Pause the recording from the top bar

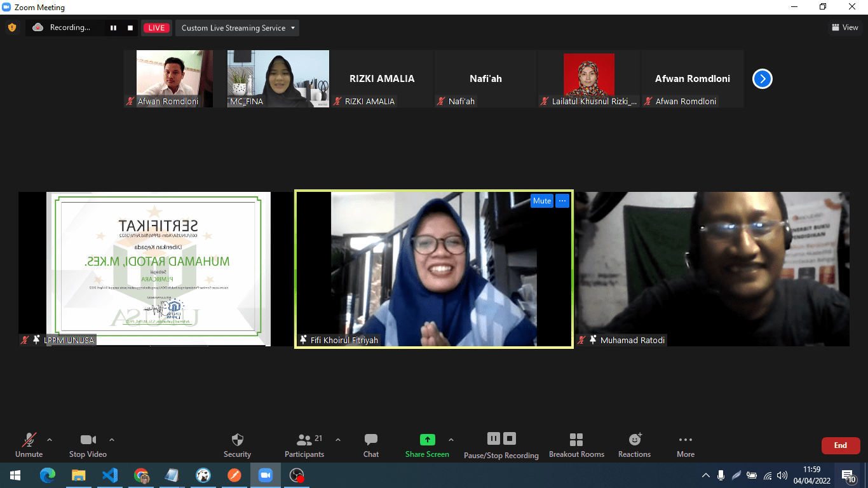pos(114,28)
